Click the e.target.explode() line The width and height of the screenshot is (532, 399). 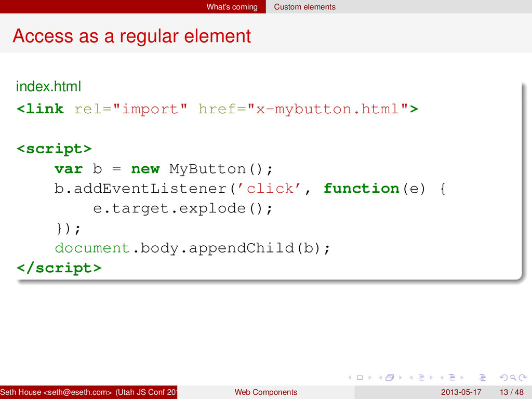click(183, 208)
